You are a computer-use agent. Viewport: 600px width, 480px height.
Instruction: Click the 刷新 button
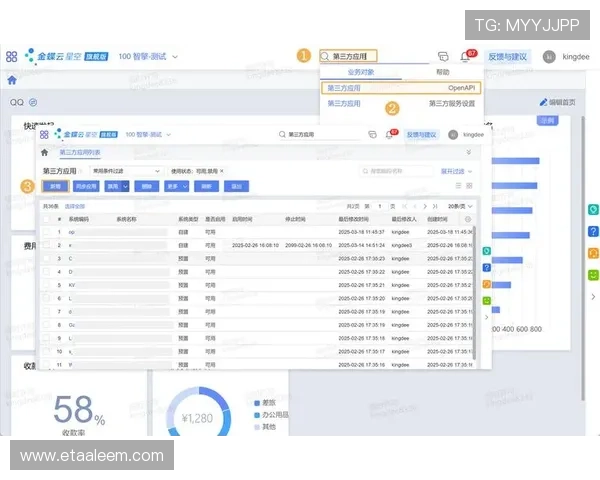pos(207,186)
